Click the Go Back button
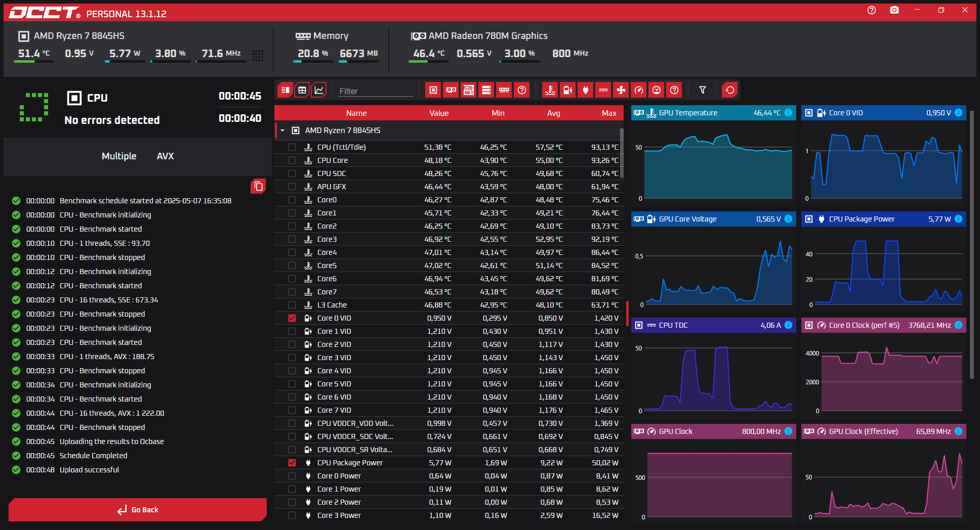 pos(138,510)
